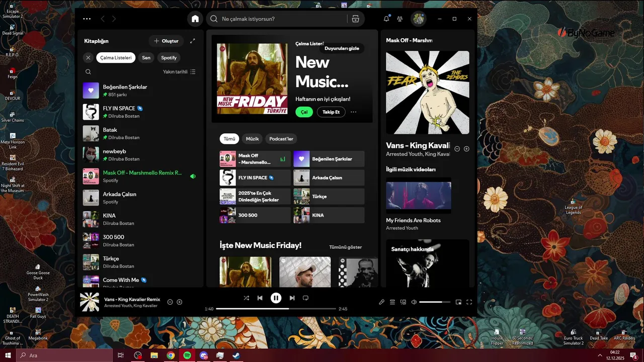Screen dimensions: 644x362
Task: Open File Explorer from the taskbar
Action: click(x=154, y=355)
